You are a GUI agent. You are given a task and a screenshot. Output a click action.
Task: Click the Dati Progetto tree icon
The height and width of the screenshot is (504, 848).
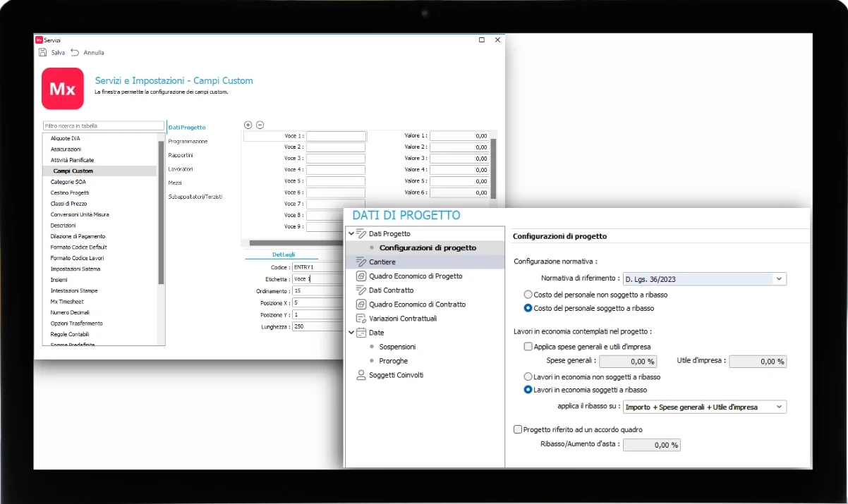tap(362, 233)
